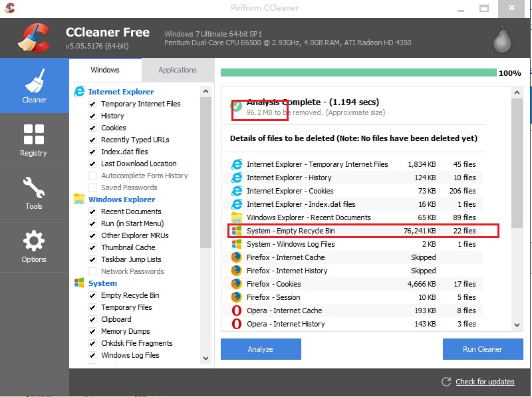Select the Internet Explorer category heading
This screenshot has width=532, height=397.
[121, 92]
